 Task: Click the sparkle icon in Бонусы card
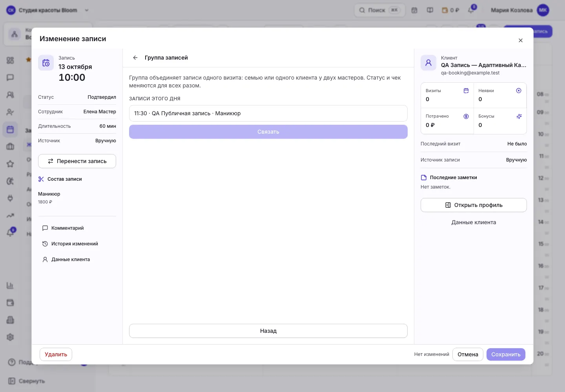[x=519, y=116]
